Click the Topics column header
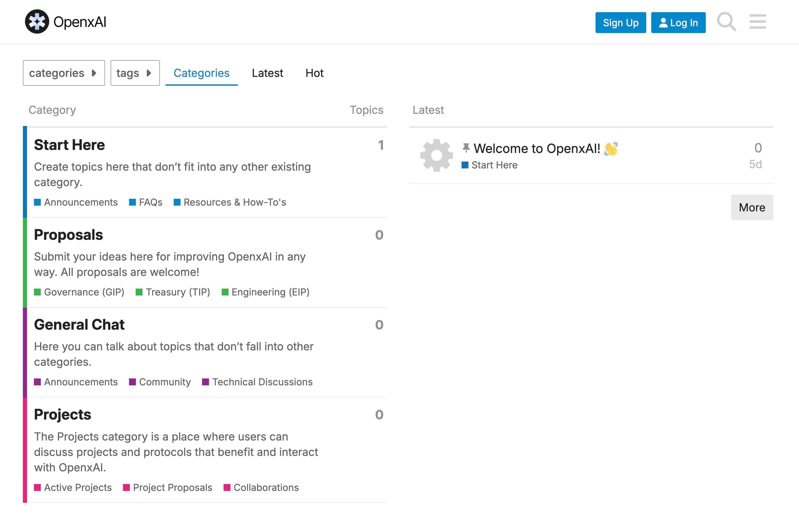799x532 pixels. point(366,110)
